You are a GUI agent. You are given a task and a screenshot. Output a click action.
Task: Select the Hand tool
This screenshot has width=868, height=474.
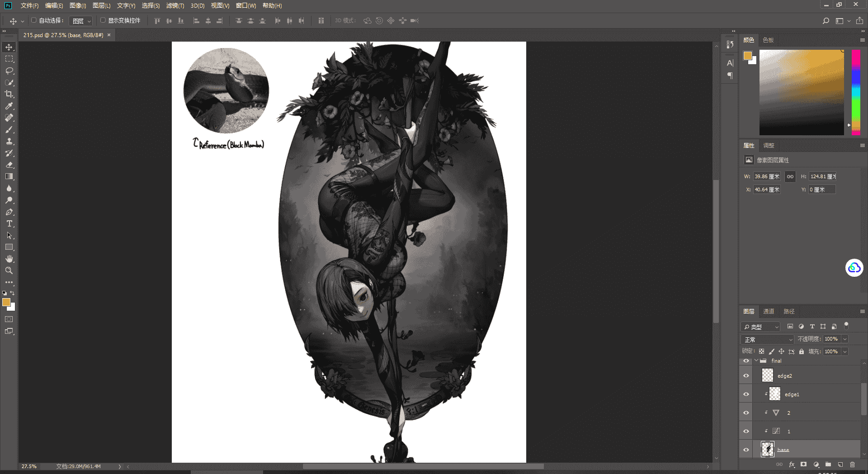9,259
